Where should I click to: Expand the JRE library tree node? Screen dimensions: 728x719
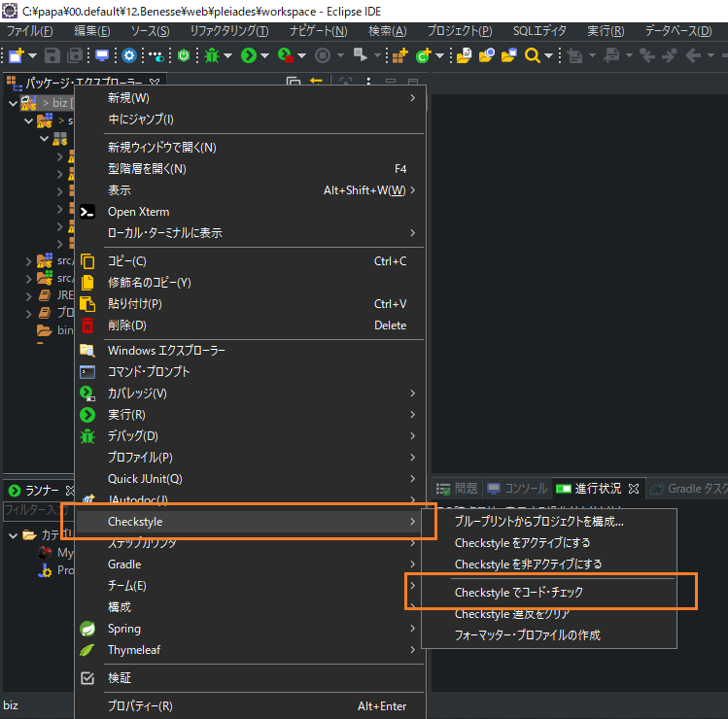(x=29, y=295)
